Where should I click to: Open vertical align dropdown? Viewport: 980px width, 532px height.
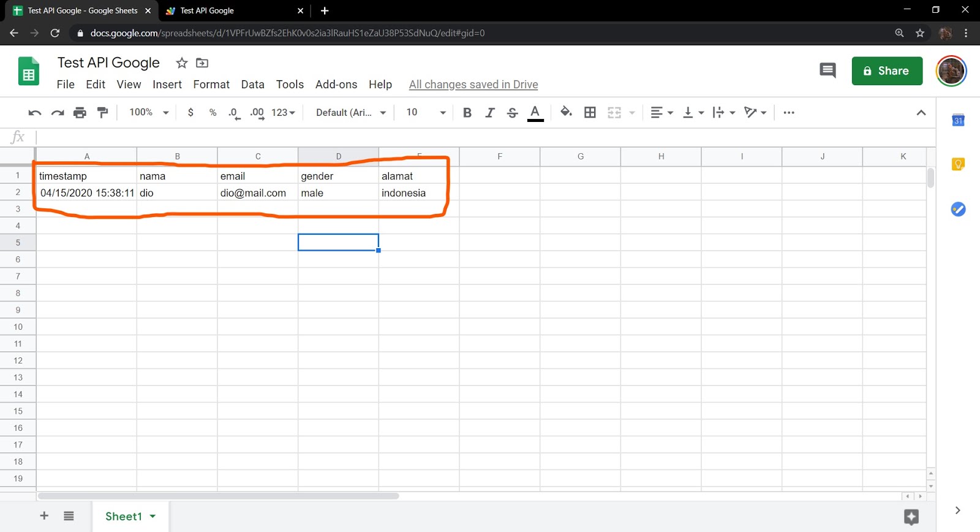coord(693,113)
